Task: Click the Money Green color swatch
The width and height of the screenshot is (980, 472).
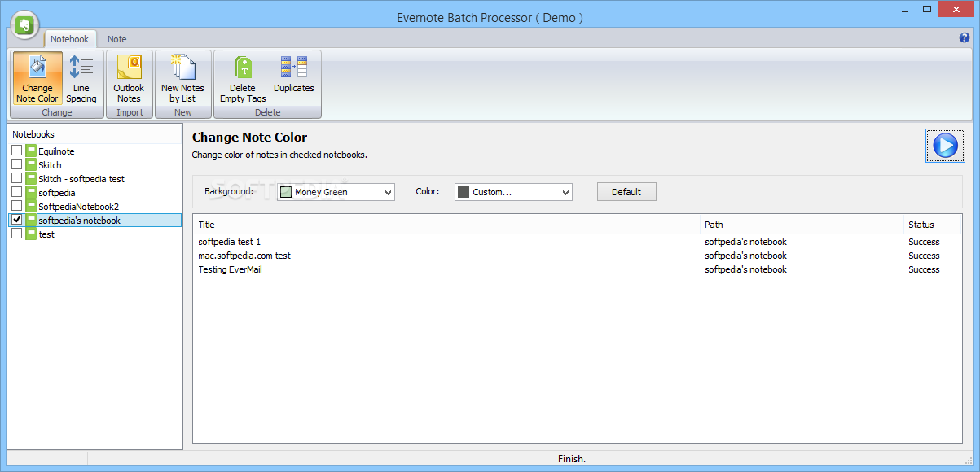Action: coord(286,192)
